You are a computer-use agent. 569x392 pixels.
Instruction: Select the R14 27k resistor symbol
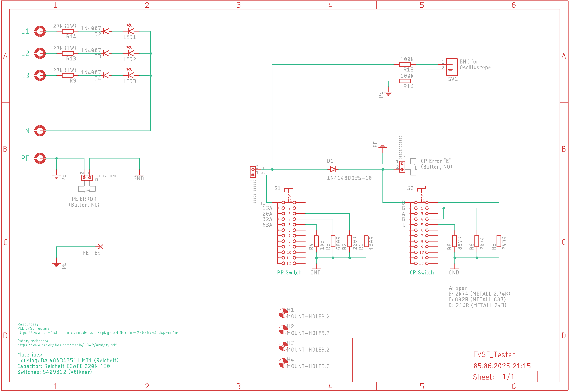click(x=68, y=31)
